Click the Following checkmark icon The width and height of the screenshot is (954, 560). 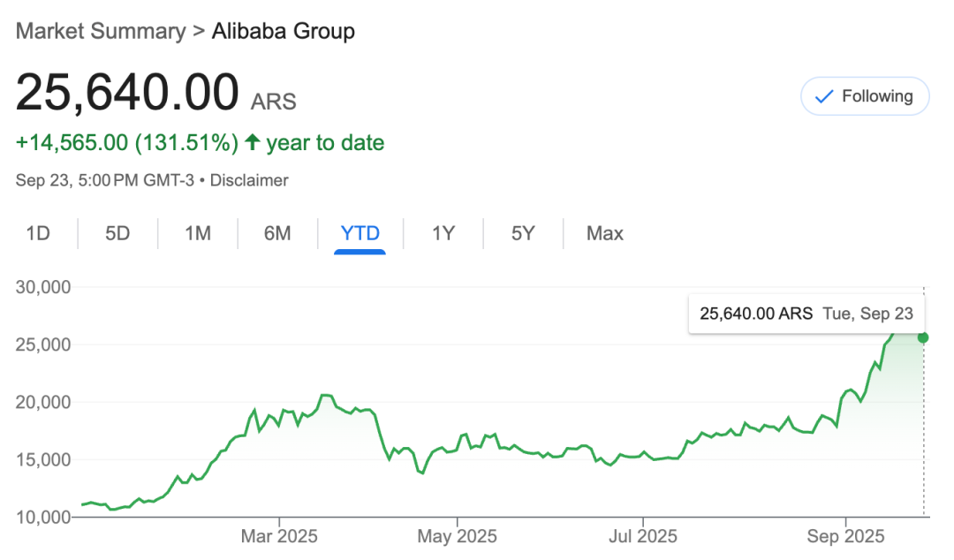(x=824, y=97)
